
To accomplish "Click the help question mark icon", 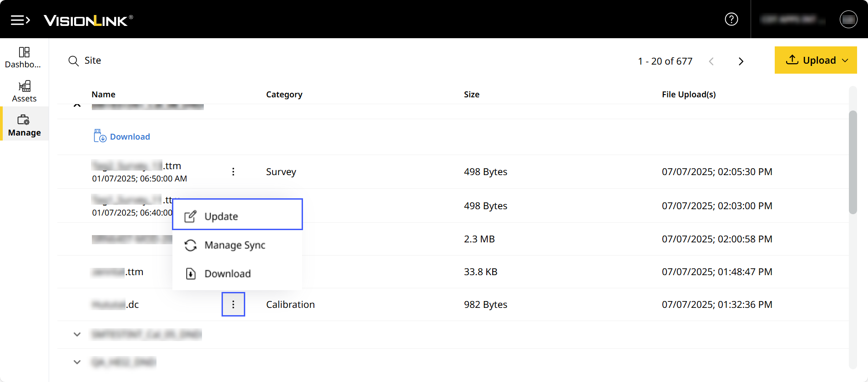I will [x=731, y=19].
